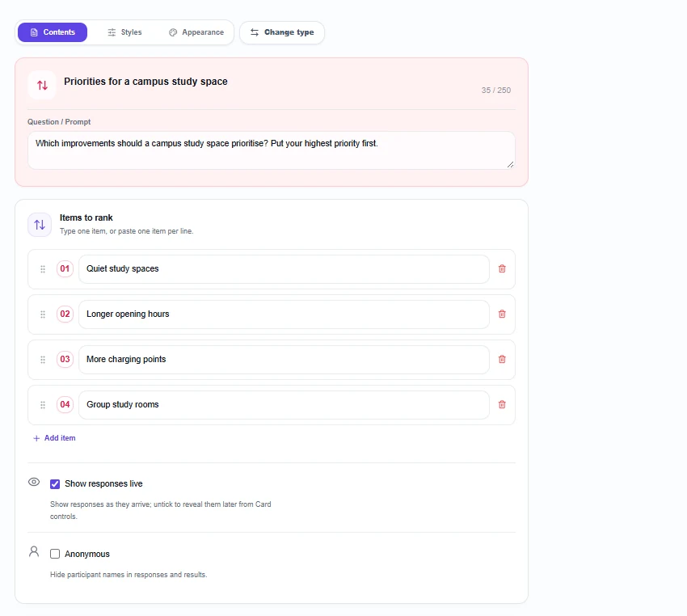
Task: Click the drag handle for Group study rooms
Action: coord(43,405)
